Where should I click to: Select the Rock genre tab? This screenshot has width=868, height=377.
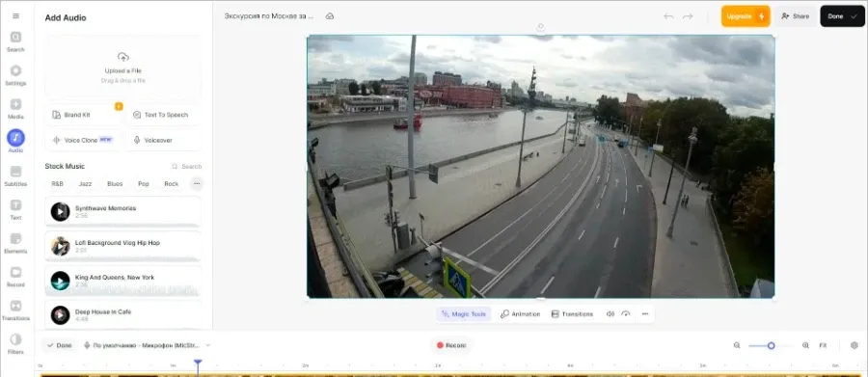[x=171, y=184]
